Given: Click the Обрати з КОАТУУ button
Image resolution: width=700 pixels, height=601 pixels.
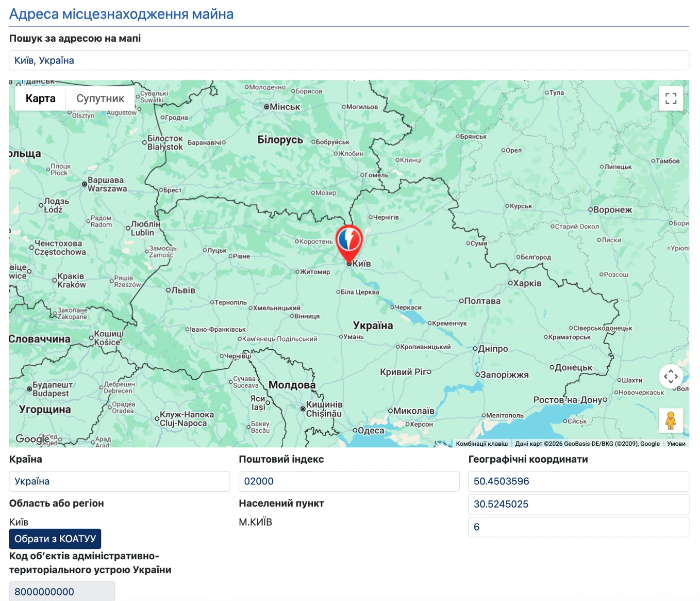Looking at the screenshot, I should point(55,539).
